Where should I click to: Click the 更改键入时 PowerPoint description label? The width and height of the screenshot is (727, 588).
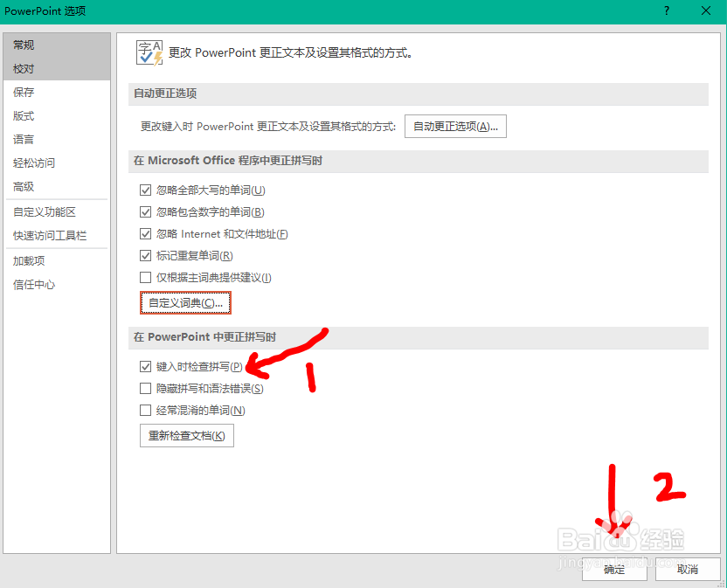[268, 127]
